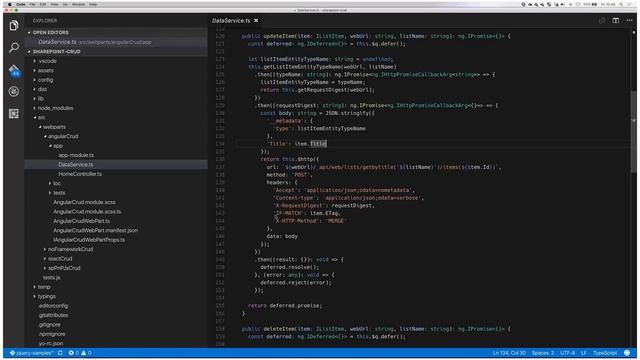Open the Debug view in activity bar
Screen dimensions: 640x360
point(14,91)
